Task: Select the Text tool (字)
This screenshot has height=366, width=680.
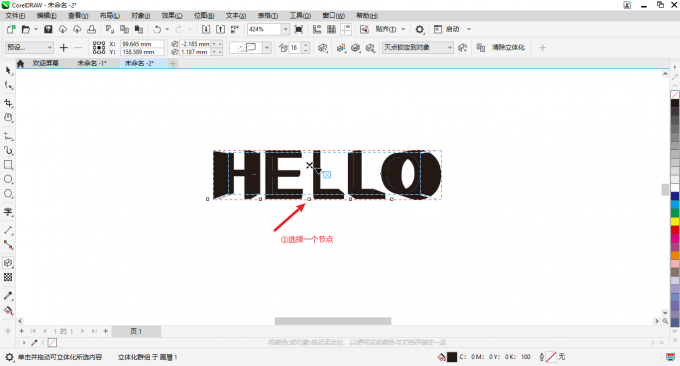Action: [8, 212]
